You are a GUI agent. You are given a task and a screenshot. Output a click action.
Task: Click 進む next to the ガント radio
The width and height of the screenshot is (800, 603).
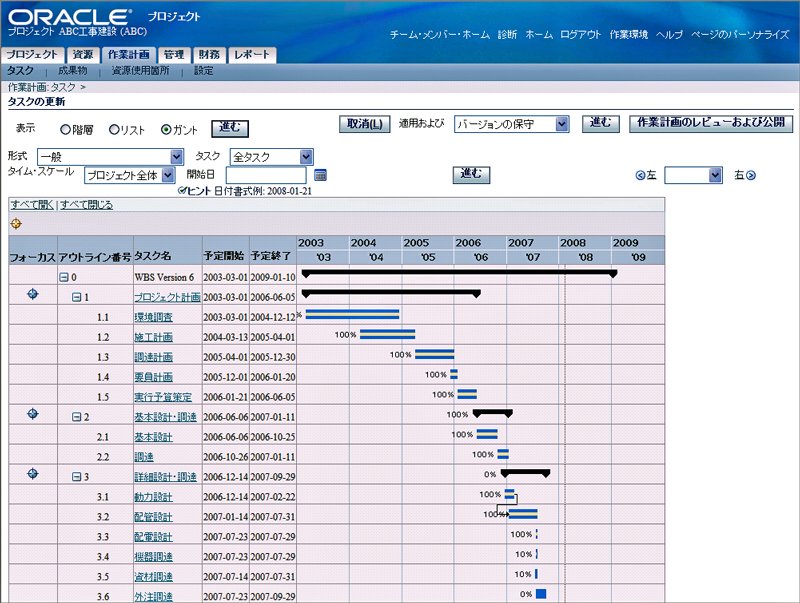230,128
